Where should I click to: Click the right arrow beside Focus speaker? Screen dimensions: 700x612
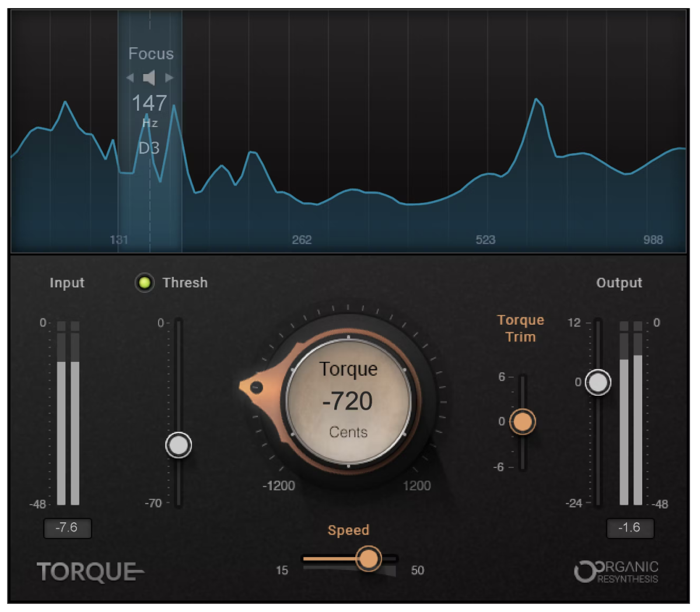click(169, 78)
